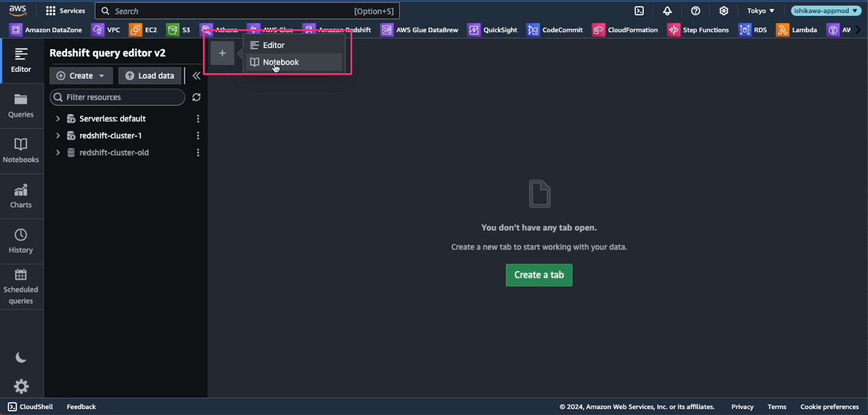The image size is (868, 415).
Task: Refresh the resources list
Action: click(196, 97)
